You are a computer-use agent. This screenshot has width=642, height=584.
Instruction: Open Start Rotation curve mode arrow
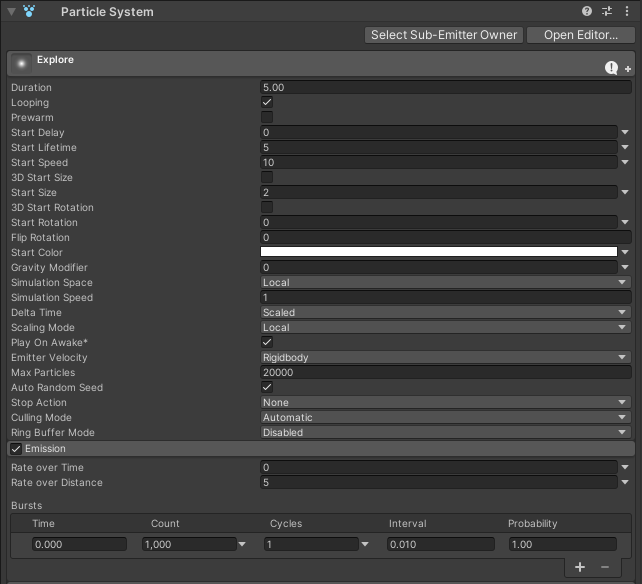625,222
